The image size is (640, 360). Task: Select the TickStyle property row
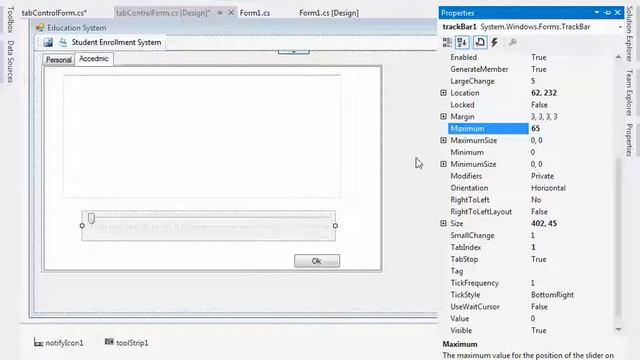(531, 294)
